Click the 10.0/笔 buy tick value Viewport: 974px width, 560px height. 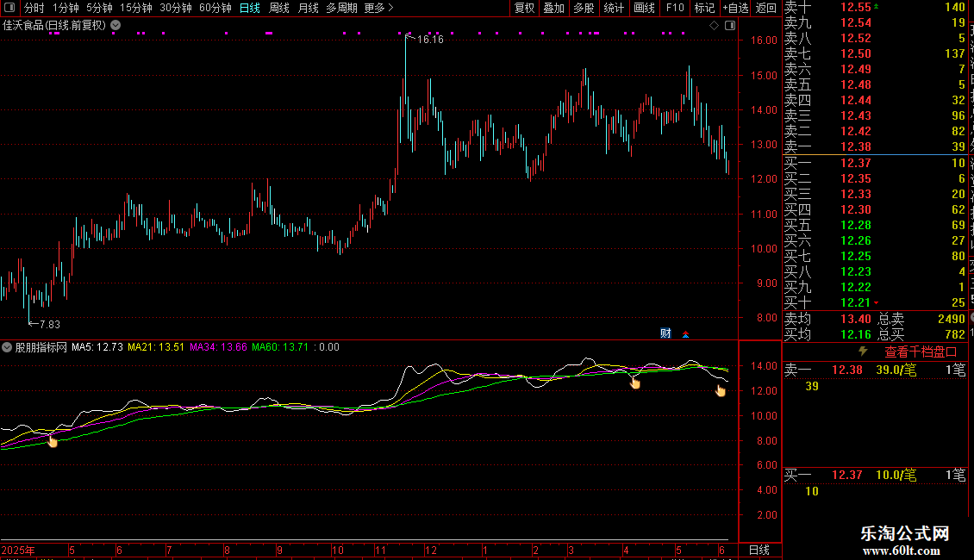pyautogui.click(x=896, y=476)
